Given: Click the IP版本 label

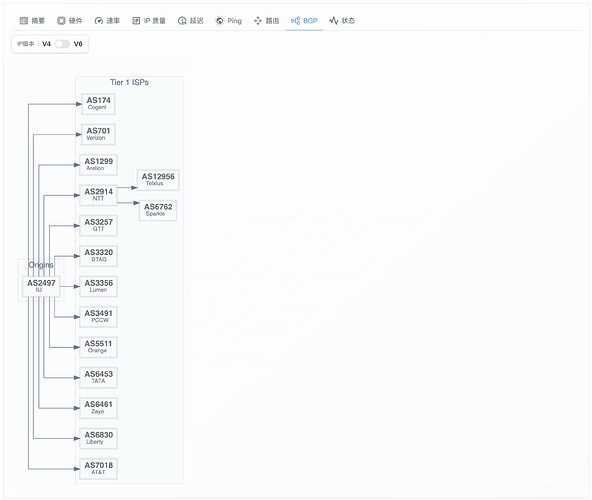Looking at the screenshot, I should pos(26,44).
